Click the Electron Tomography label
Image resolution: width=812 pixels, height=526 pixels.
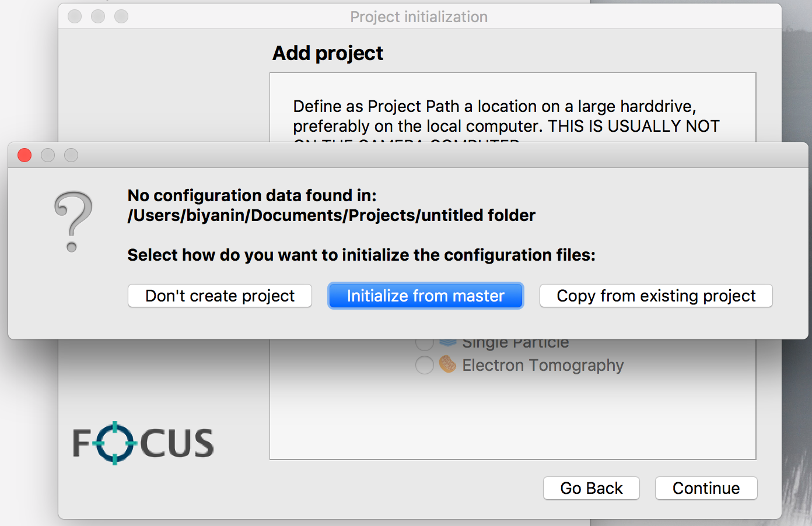(x=542, y=365)
